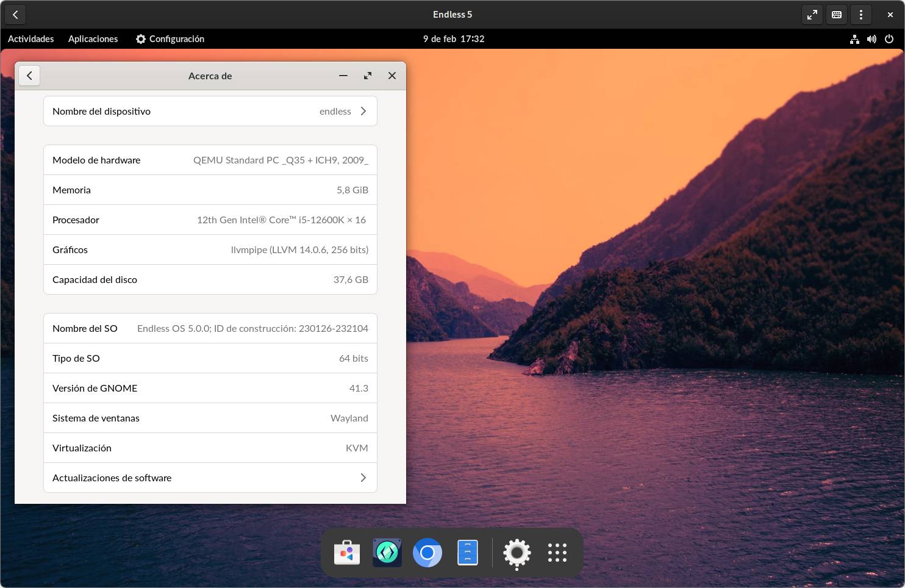Screen dimensions: 905x588
Task: Open the clock showing 9 de feb 17:32
Action: [x=454, y=39]
